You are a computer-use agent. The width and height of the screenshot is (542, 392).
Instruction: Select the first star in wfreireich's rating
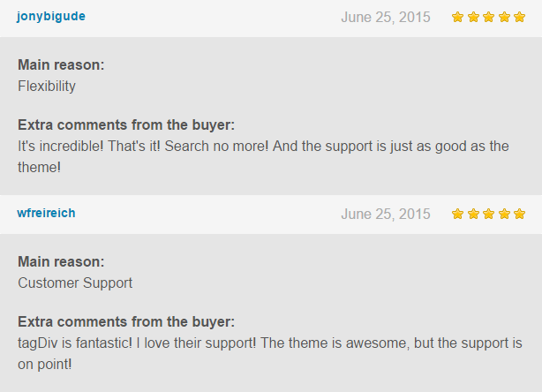coord(457,214)
